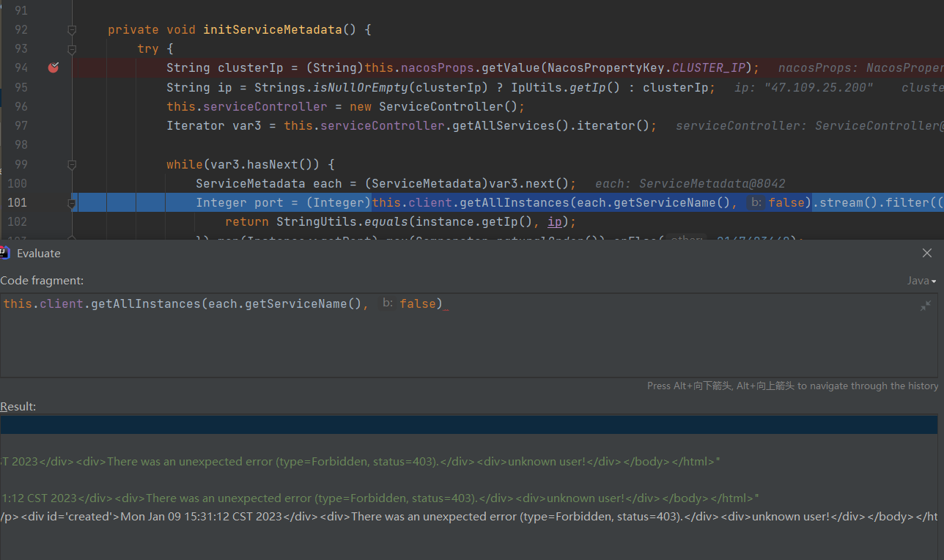Click the CLUSTER_IP constant on line 94

point(709,68)
